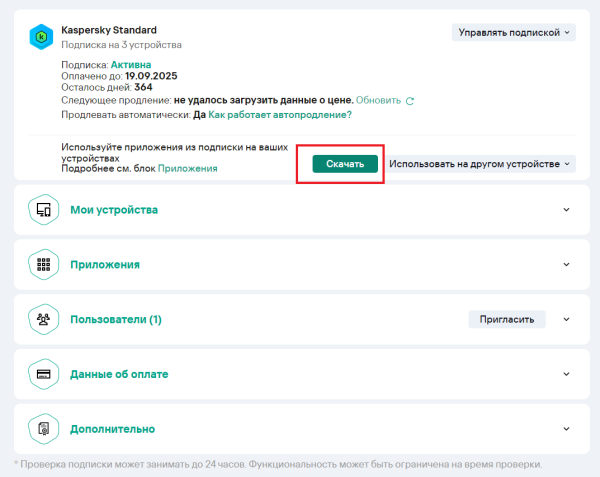600x477 pixels.
Task: Click the Обновить link
Action: [378, 101]
